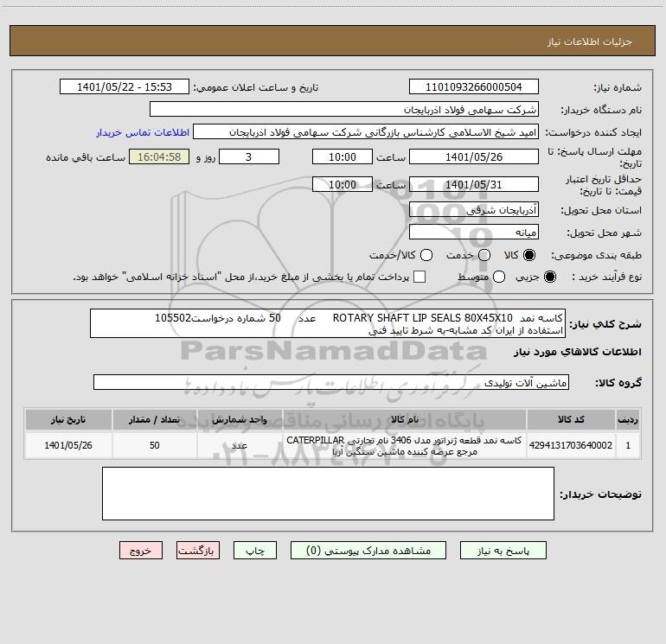Click the شماره نیاز field 1101093266000504
The width and height of the screenshot is (666, 644).
474,86
